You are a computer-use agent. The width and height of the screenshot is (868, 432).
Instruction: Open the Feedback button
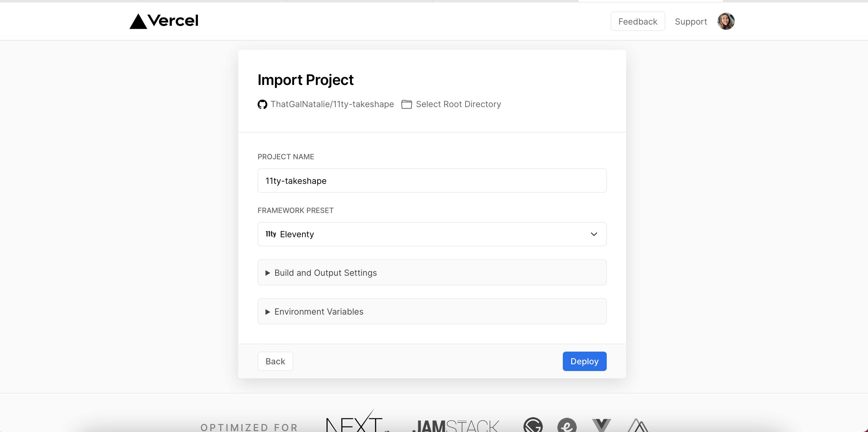point(638,21)
